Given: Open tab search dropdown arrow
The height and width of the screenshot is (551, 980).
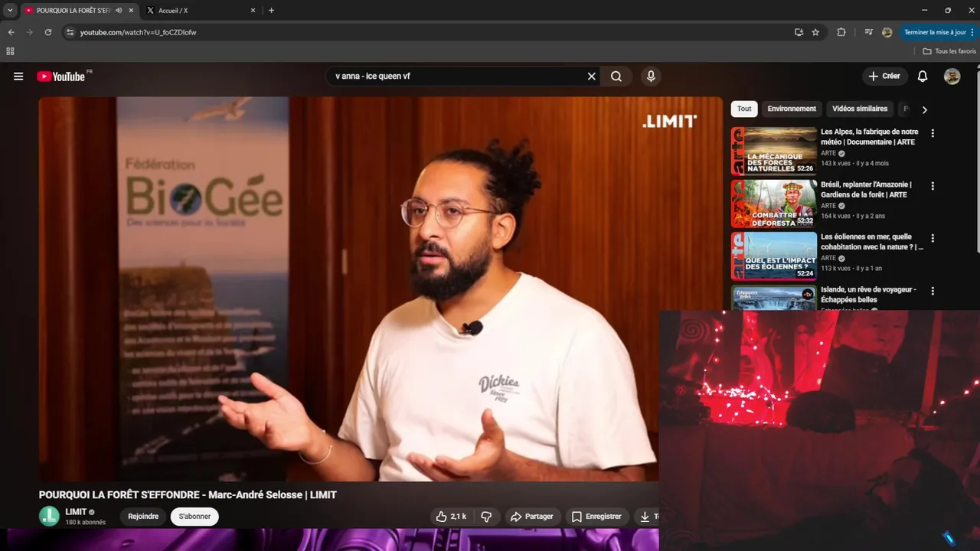Looking at the screenshot, I should point(10,11).
